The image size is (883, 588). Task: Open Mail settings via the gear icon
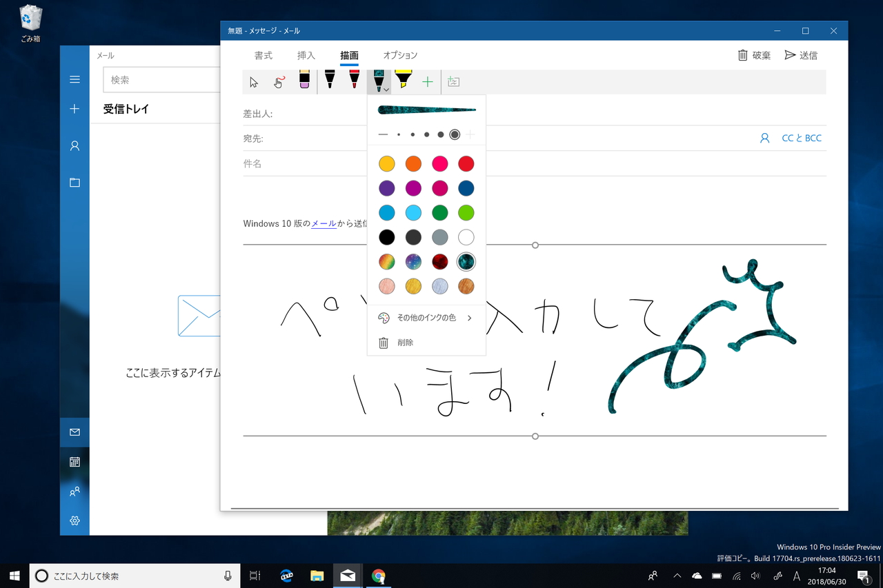point(75,521)
